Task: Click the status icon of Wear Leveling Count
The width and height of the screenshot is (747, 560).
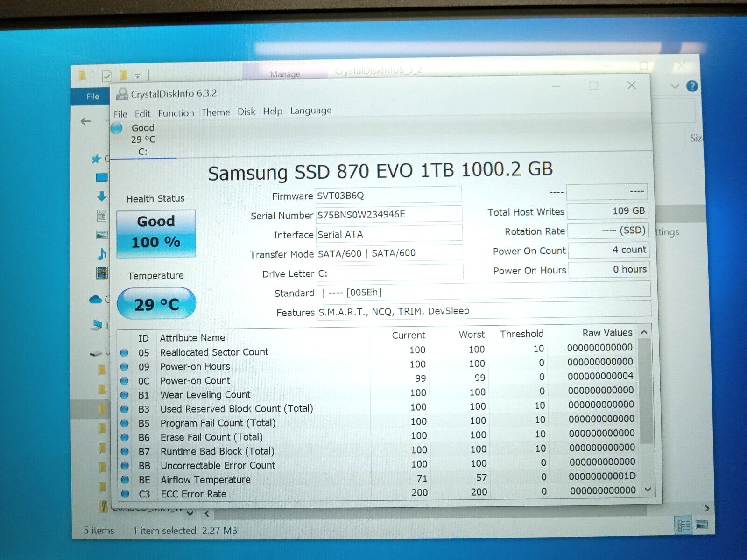Action: 125,395
